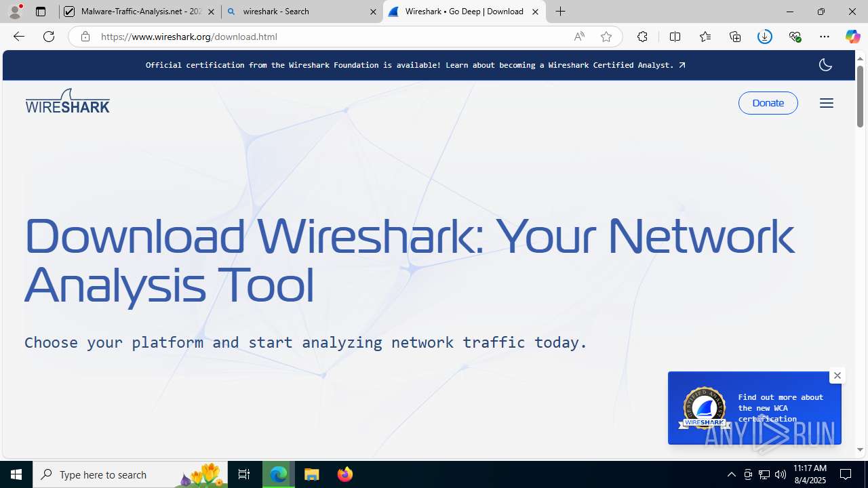Click the scrollbar up arrow

pos(860,58)
